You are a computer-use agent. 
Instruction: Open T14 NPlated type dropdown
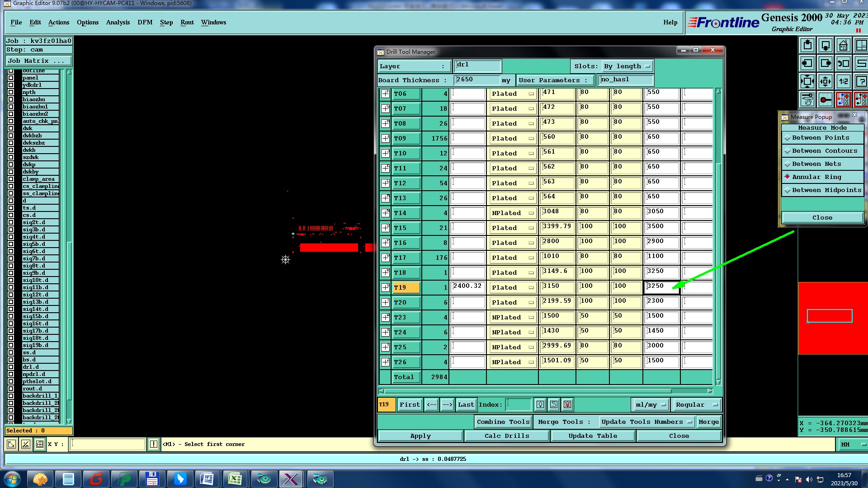click(512, 213)
